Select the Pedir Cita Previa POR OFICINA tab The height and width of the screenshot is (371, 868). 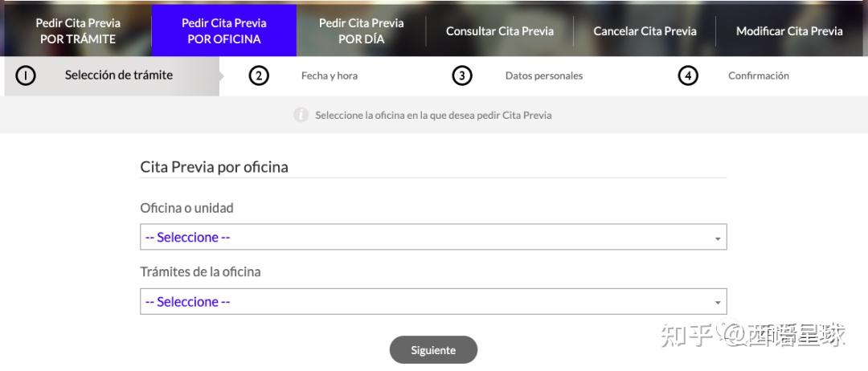coord(224,31)
